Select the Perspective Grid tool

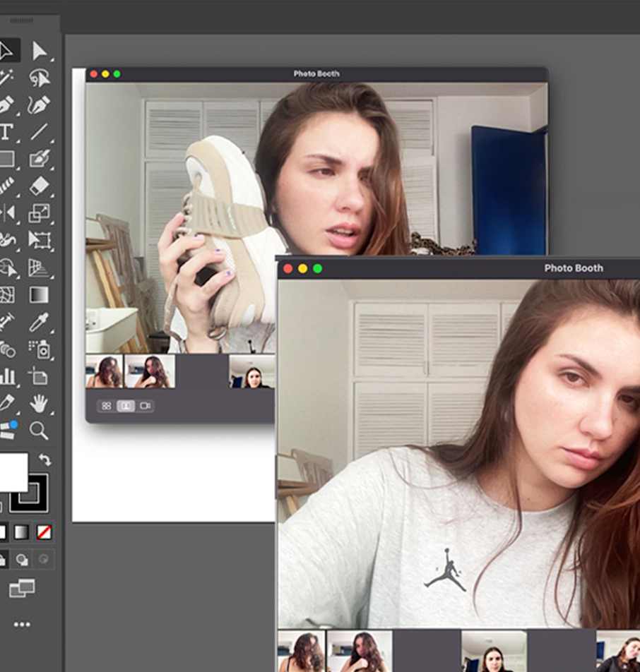click(x=40, y=268)
